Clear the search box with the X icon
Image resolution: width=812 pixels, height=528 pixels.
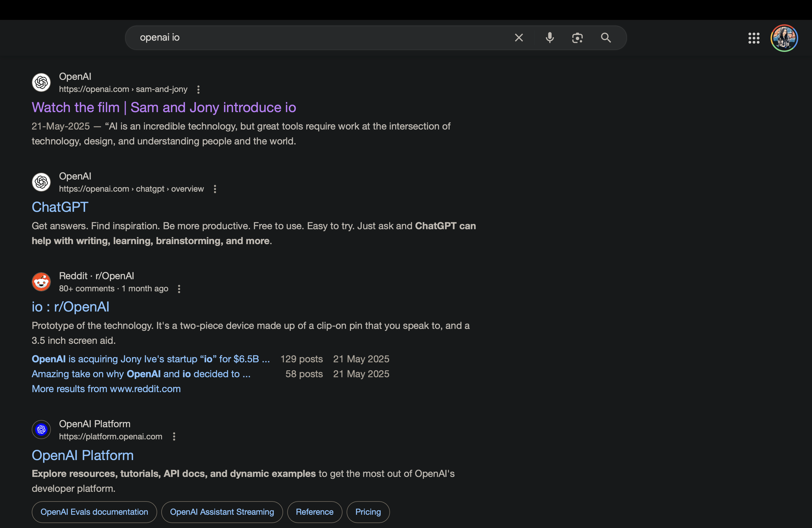point(519,38)
